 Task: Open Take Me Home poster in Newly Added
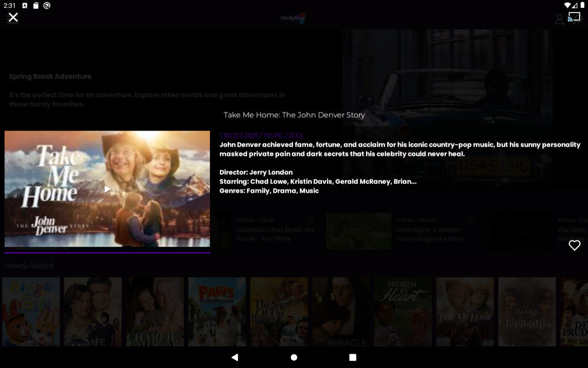coord(465,311)
